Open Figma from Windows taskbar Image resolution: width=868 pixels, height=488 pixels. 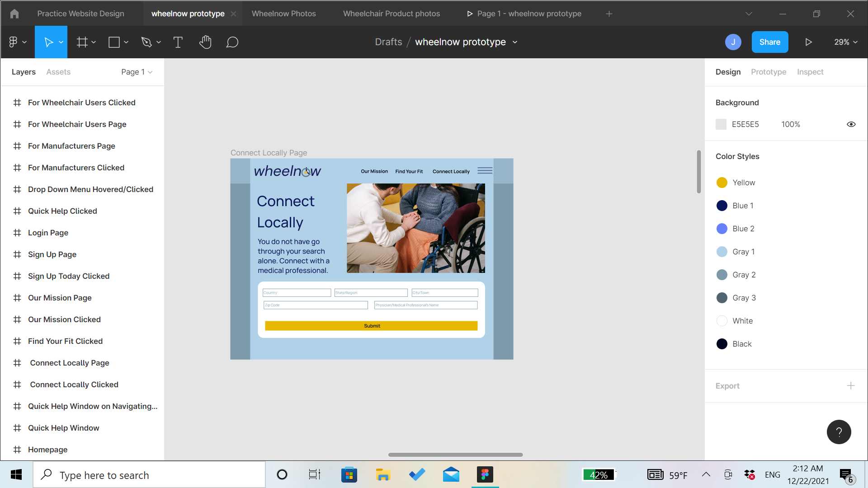click(x=485, y=474)
